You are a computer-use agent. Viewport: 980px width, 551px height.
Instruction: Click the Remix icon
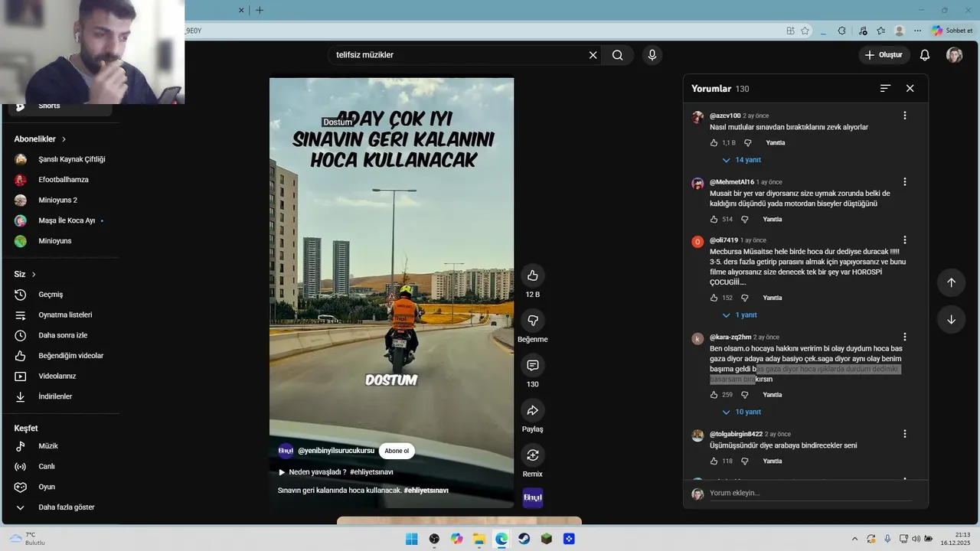point(533,455)
